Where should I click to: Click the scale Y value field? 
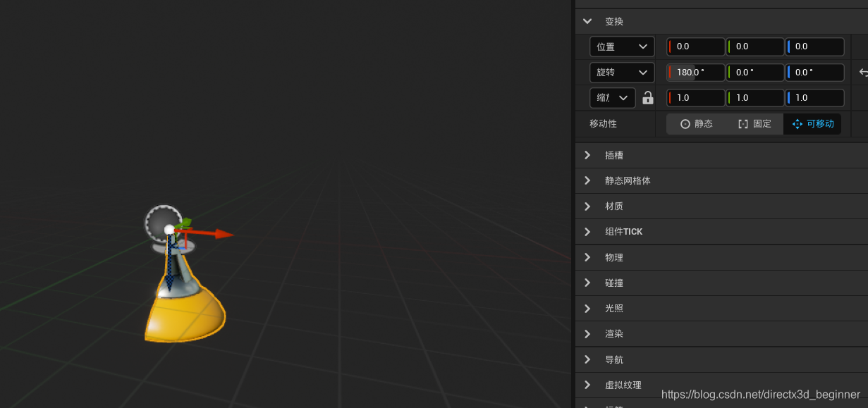coord(755,98)
